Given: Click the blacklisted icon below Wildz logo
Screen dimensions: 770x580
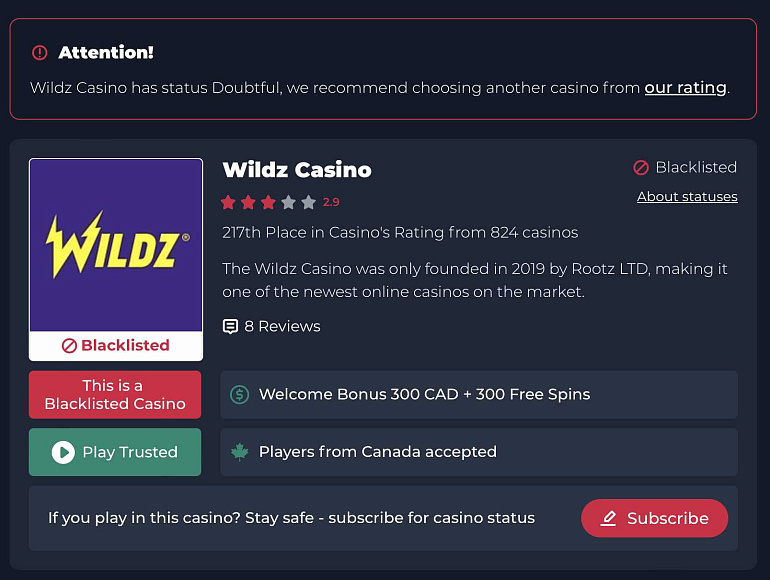Looking at the screenshot, I should pos(69,346).
